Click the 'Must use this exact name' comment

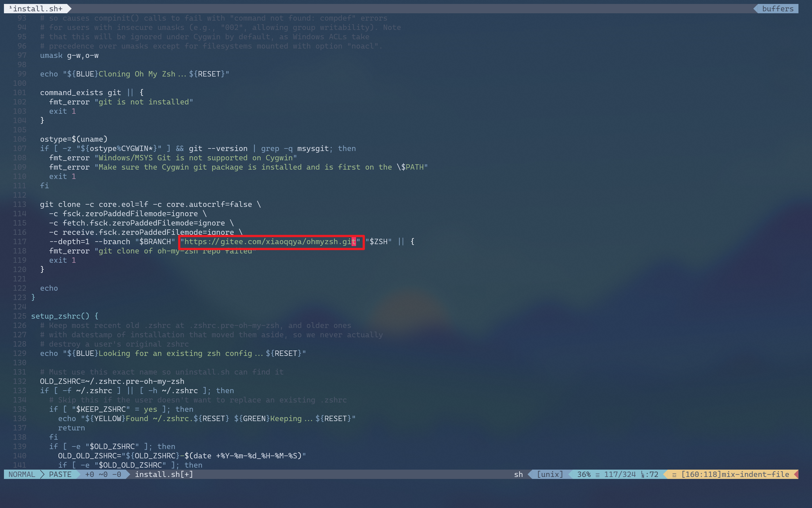(162, 372)
